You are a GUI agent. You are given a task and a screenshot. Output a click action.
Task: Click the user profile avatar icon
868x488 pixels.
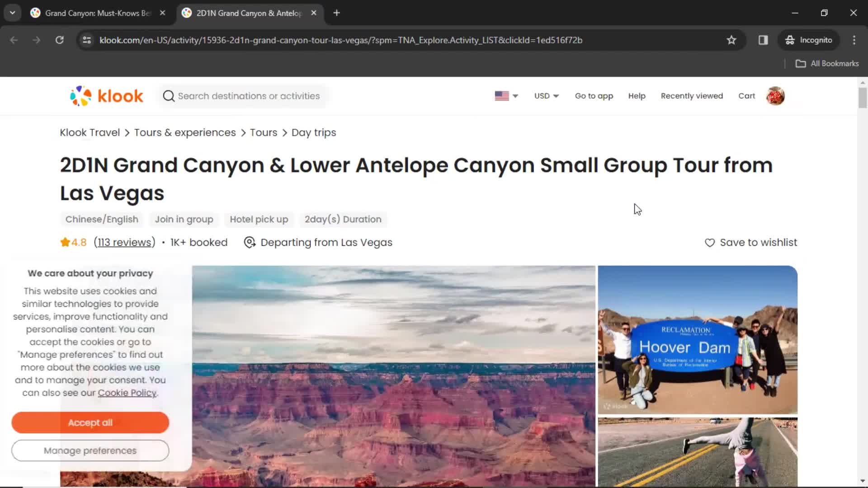coord(775,95)
